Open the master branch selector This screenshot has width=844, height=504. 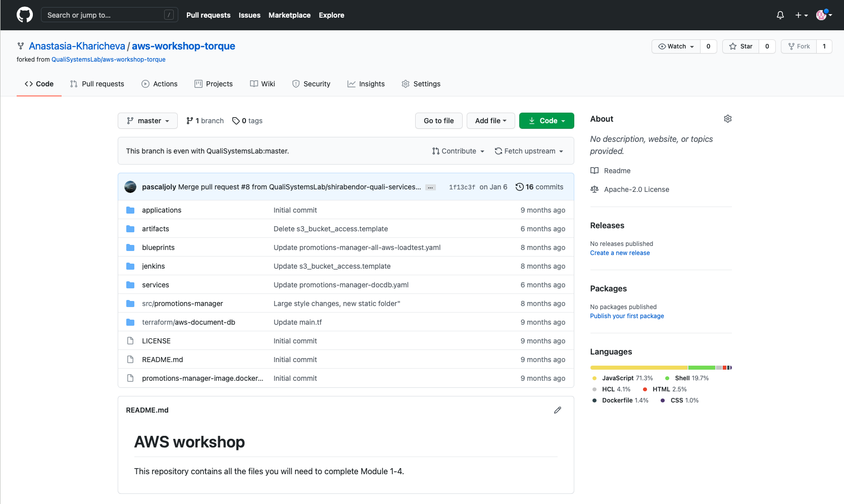(x=147, y=121)
